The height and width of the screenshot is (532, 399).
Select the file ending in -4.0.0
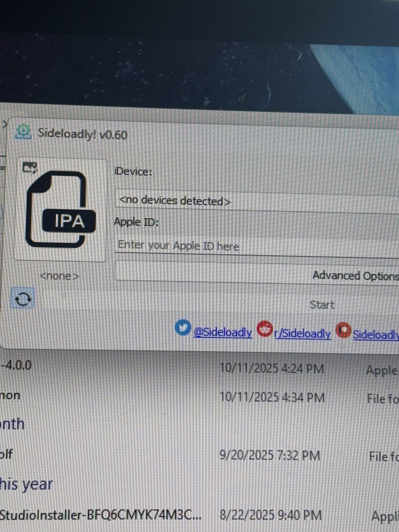[x=16, y=366]
